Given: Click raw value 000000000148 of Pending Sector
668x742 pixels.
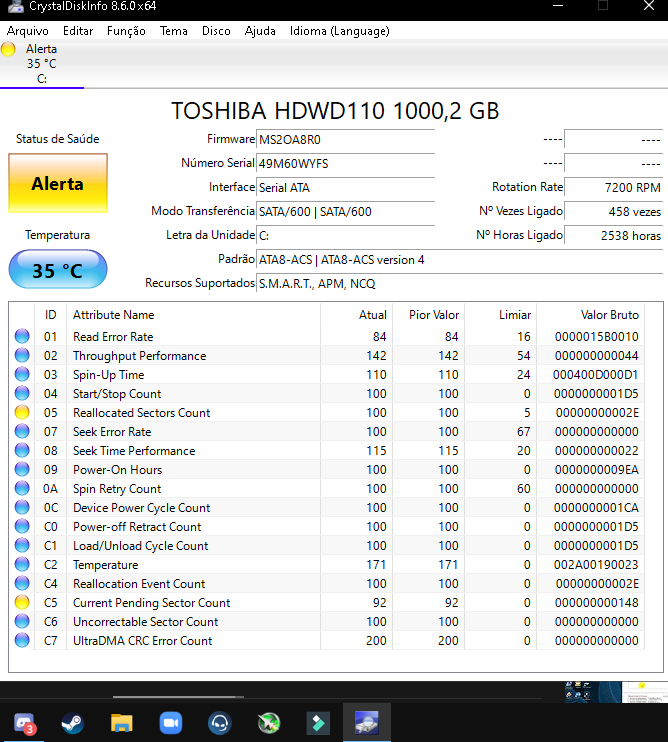Looking at the screenshot, I should (x=597, y=602).
